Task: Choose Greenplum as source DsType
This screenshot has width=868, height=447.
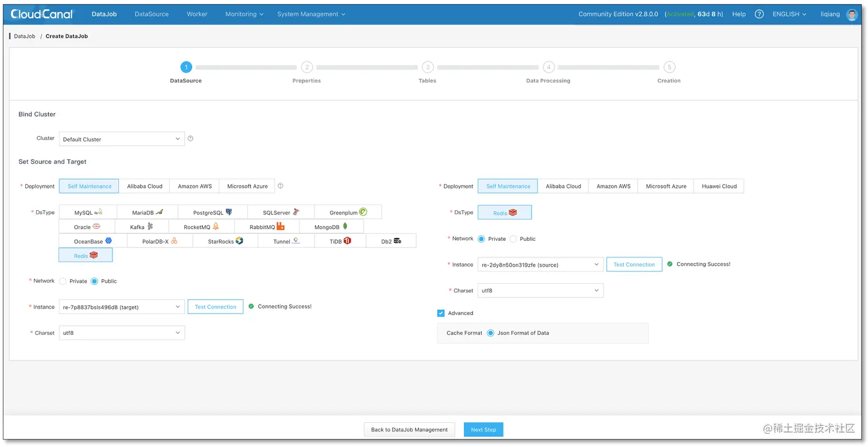Action: 348,212
